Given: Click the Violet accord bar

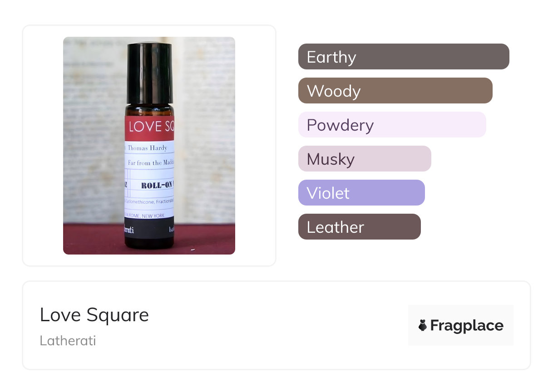Looking at the screenshot, I should [361, 193].
